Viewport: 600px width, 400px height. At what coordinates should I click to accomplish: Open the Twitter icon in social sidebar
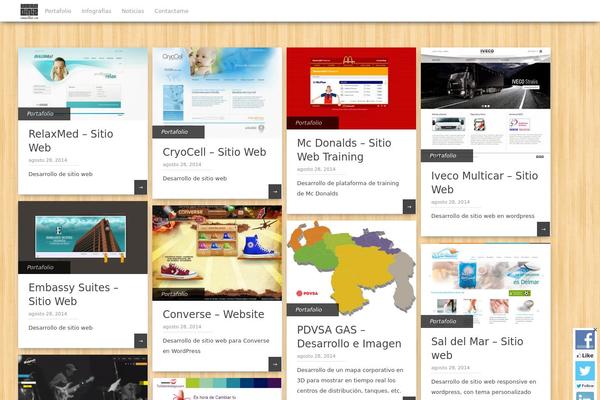[x=585, y=371]
